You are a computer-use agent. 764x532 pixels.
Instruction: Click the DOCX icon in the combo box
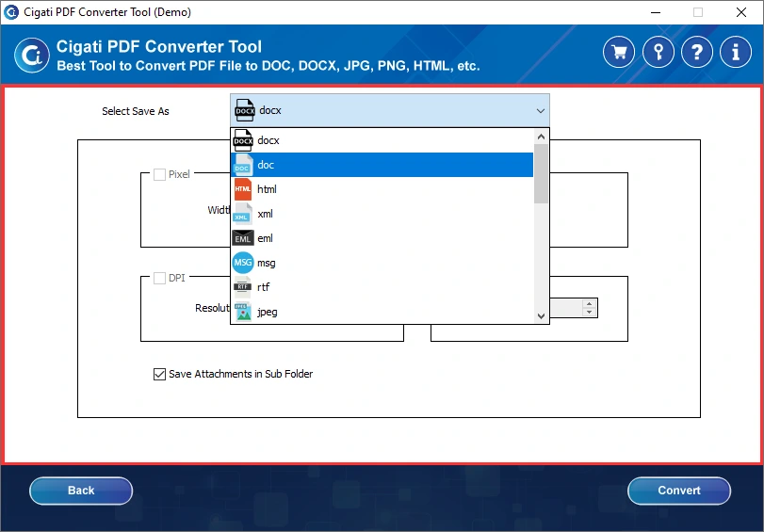(x=245, y=110)
